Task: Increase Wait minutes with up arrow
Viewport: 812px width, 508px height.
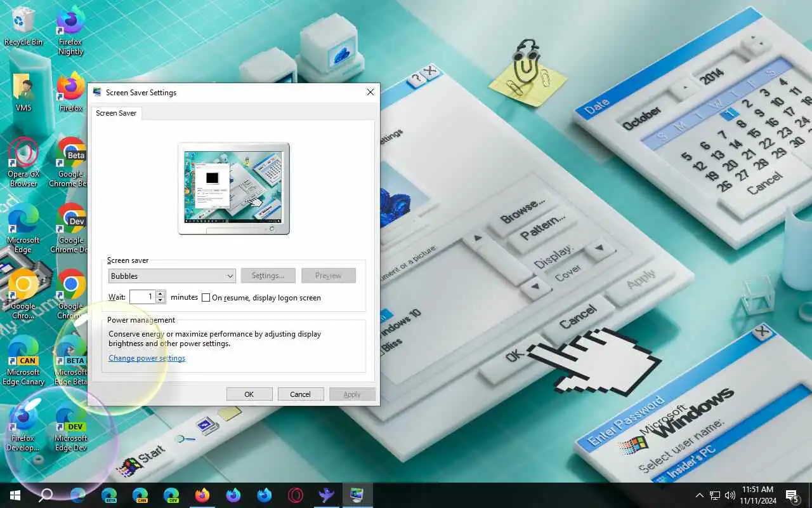Action: (160, 294)
